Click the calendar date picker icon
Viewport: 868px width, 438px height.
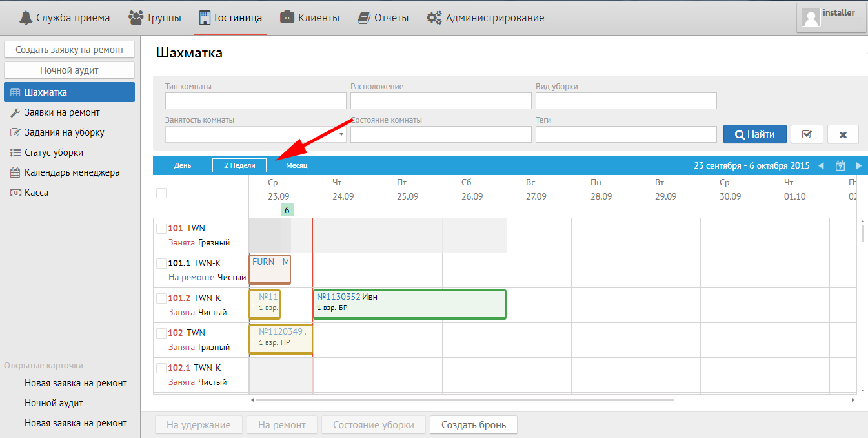[840, 166]
